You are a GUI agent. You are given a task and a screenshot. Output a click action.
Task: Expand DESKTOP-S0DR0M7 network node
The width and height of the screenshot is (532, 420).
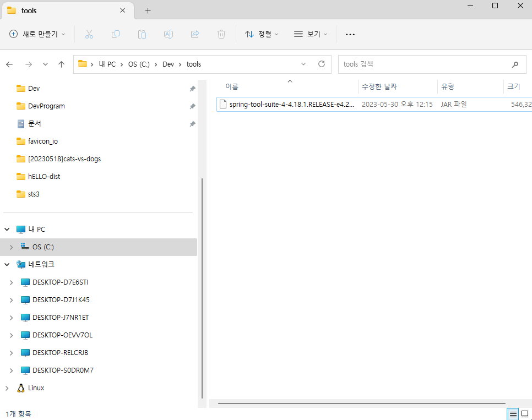(x=11, y=370)
